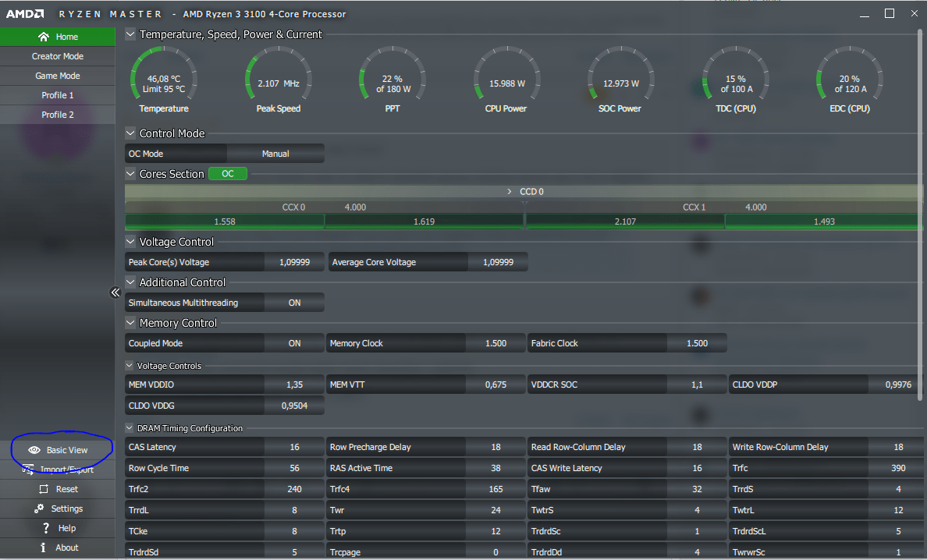
Task: Click the vertical scrollbar on the right
Action: pos(920,215)
